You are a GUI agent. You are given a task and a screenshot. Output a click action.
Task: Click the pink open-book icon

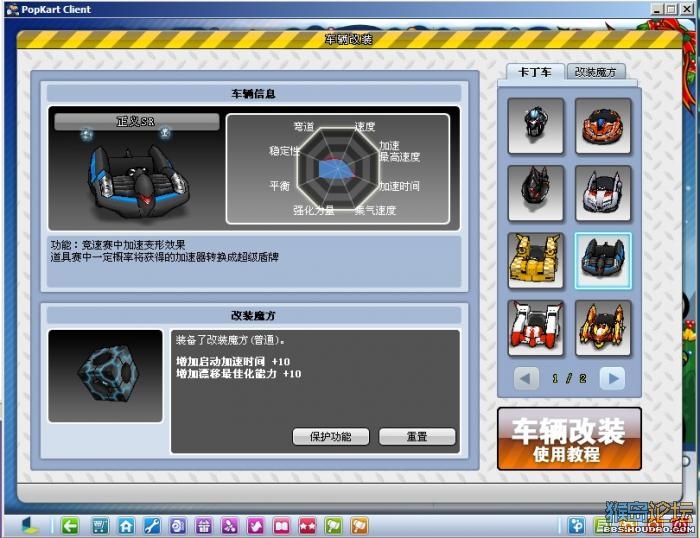[x=282, y=526]
